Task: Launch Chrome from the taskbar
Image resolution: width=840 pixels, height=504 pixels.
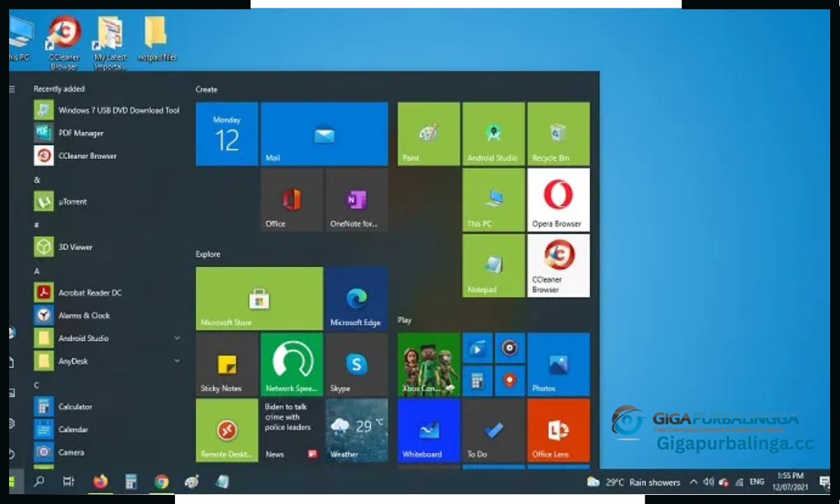Action: [x=162, y=482]
